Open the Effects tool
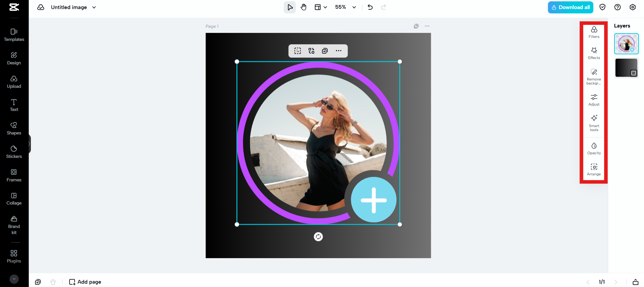The height and width of the screenshot is (287, 644). pyautogui.click(x=594, y=53)
